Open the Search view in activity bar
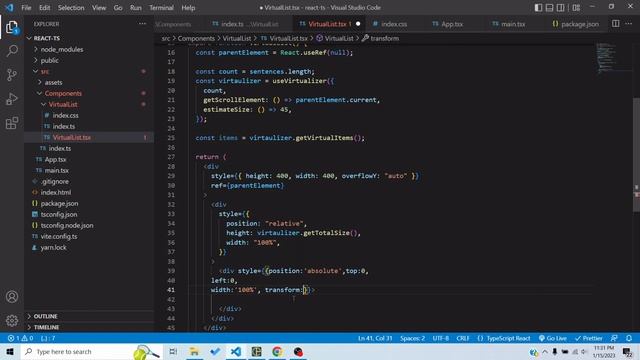640x360 pixels. [12, 51]
